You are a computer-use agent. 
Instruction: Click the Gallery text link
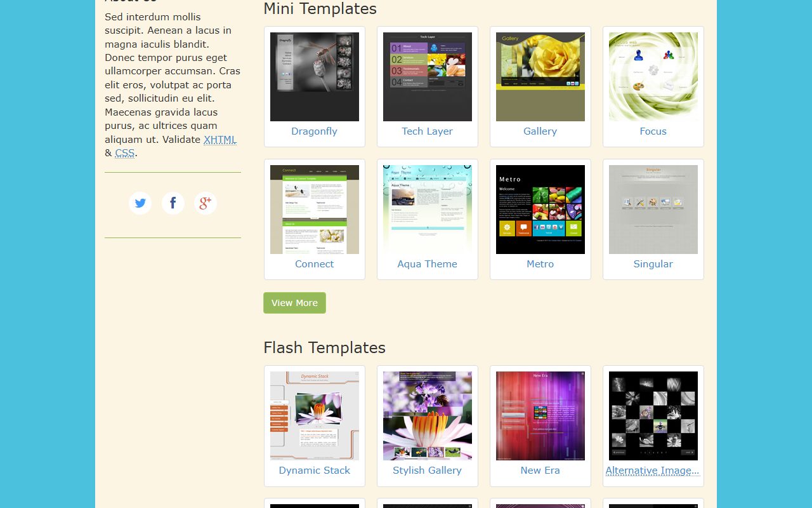pos(540,131)
